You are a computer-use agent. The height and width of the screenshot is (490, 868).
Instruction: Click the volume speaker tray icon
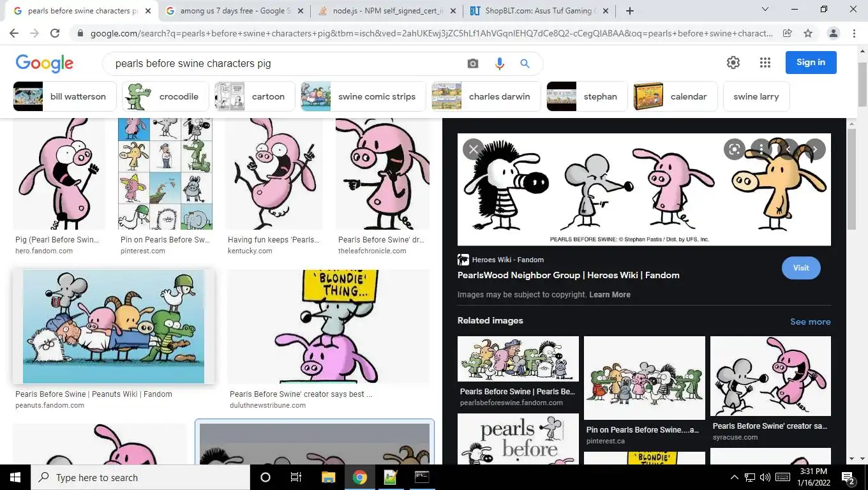tap(765, 477)
